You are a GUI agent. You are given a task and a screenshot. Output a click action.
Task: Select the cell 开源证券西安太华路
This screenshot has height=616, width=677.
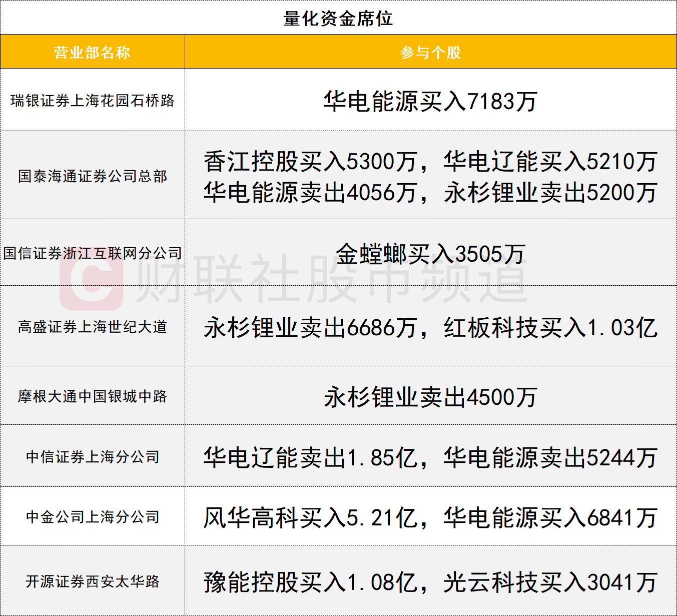(x=93, y=581)
